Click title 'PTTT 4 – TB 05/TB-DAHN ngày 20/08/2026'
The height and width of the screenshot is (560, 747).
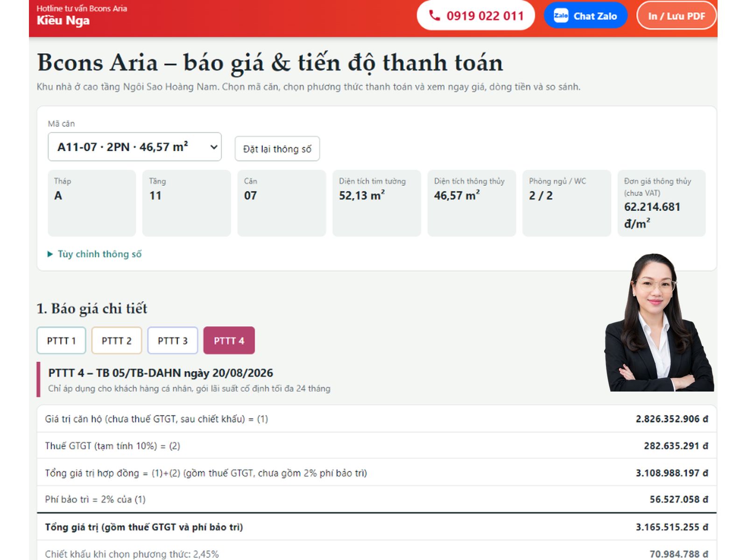pos(161,373)
